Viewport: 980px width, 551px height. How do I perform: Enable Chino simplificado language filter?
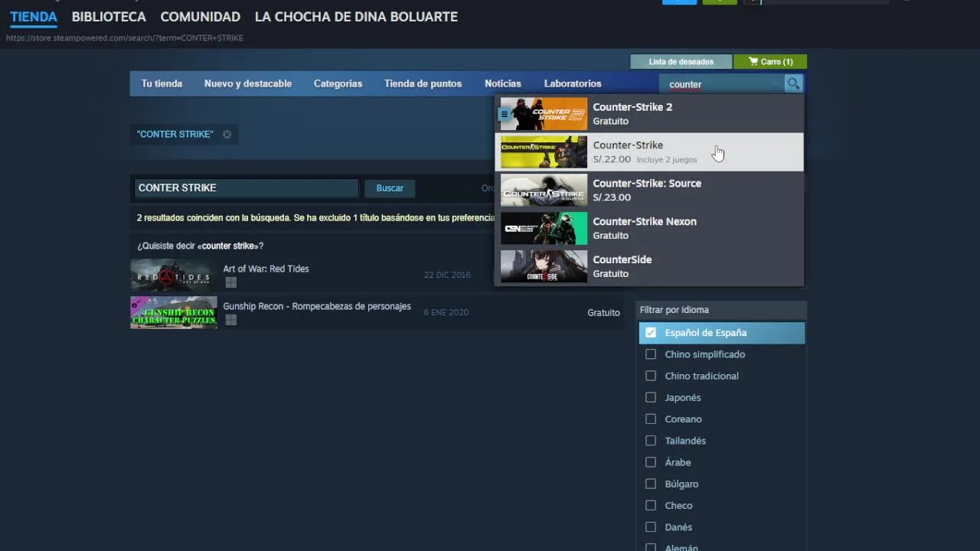click(x=651, y=354)
